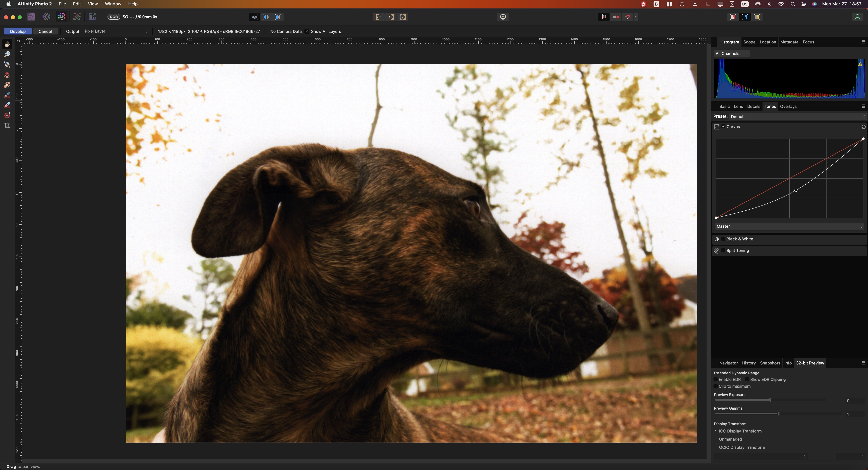Select the Blemish Removal bandage tool
Viewport: 868px width, 470px height.
pos(7,85)
